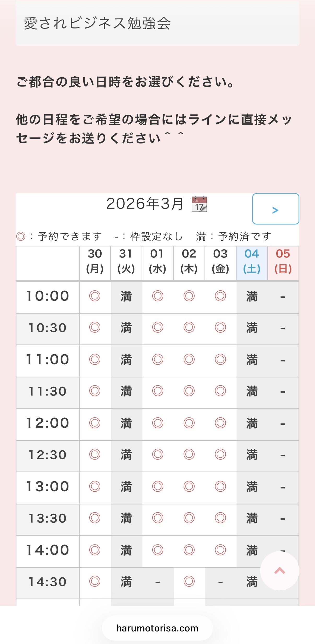315x644 pixels.
Task: Select Monday 30 at 14:30 slot
Action: pyautogui.click(x=95, y=582)
